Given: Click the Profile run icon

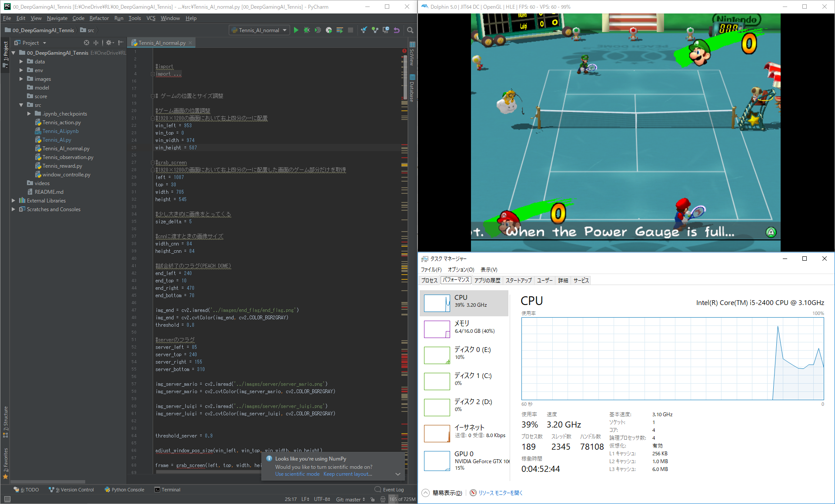Looking at the screenshot, I should [x=329, y=30].
